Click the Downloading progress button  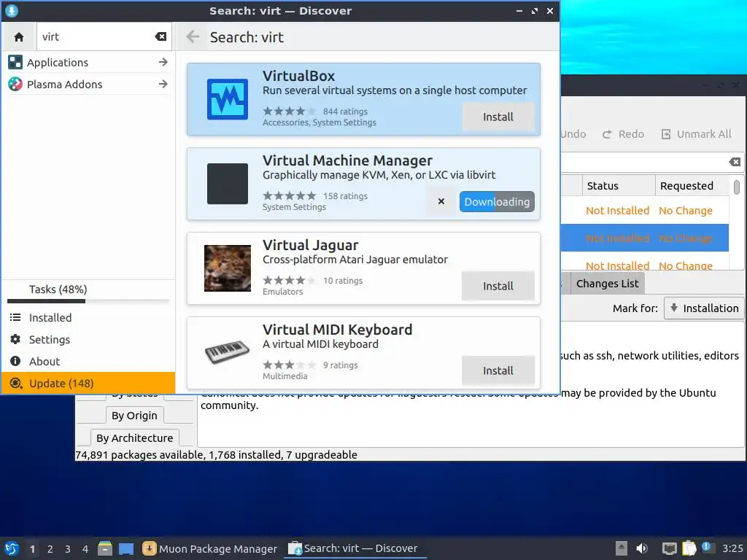click(497, 201)
